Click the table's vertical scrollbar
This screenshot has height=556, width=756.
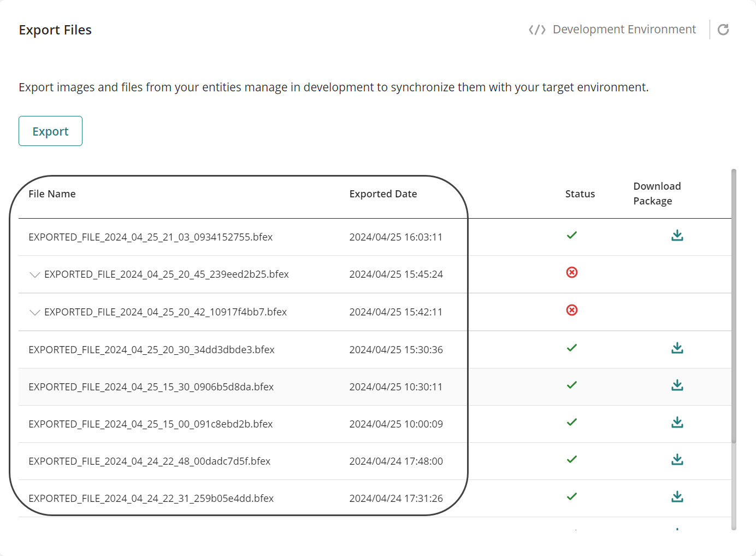[x=734, y=306]
